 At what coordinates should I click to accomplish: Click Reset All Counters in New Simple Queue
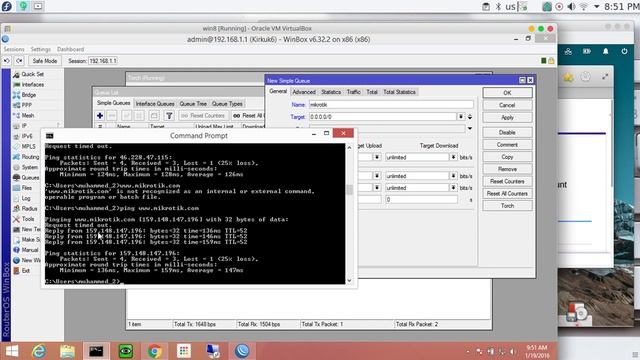coord(507,193)
